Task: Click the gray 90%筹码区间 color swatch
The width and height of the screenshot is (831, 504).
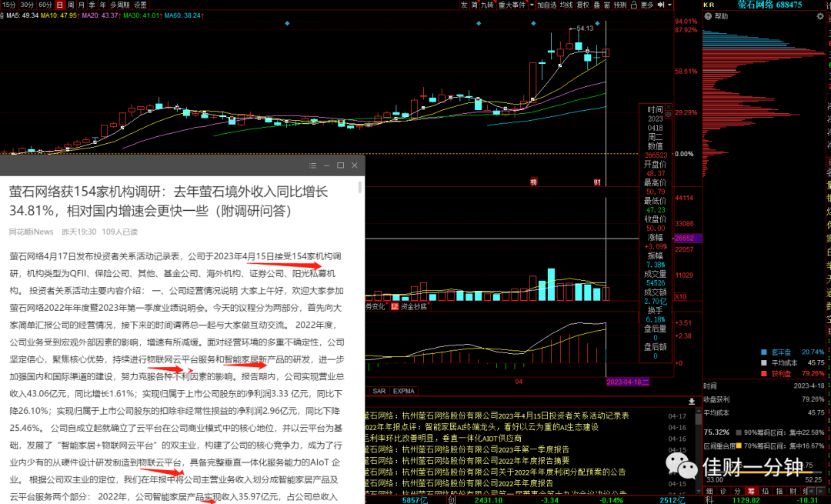Action: tap(739, 432)
